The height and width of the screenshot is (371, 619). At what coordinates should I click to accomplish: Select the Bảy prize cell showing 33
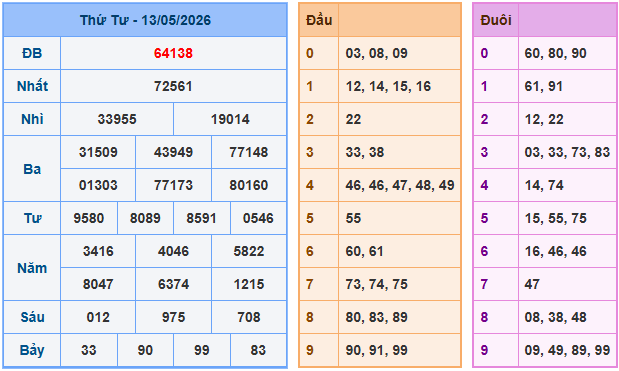click(x=89, y=350)
